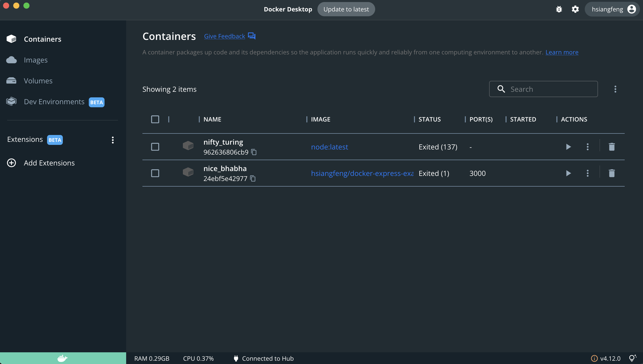
Task: Click the Update to latest button
Action: (346, 9)
